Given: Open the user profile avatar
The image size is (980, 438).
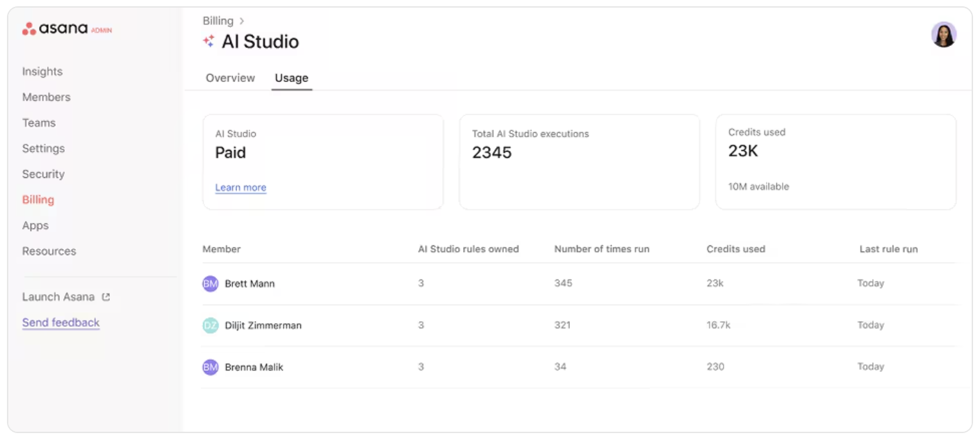Looking at the screenshot, I should 943,35.
